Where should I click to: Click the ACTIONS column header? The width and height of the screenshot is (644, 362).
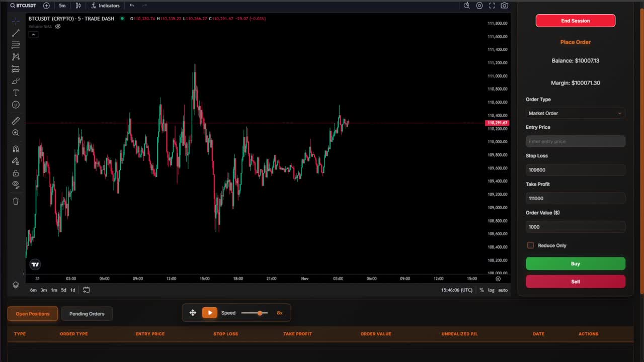588,334
